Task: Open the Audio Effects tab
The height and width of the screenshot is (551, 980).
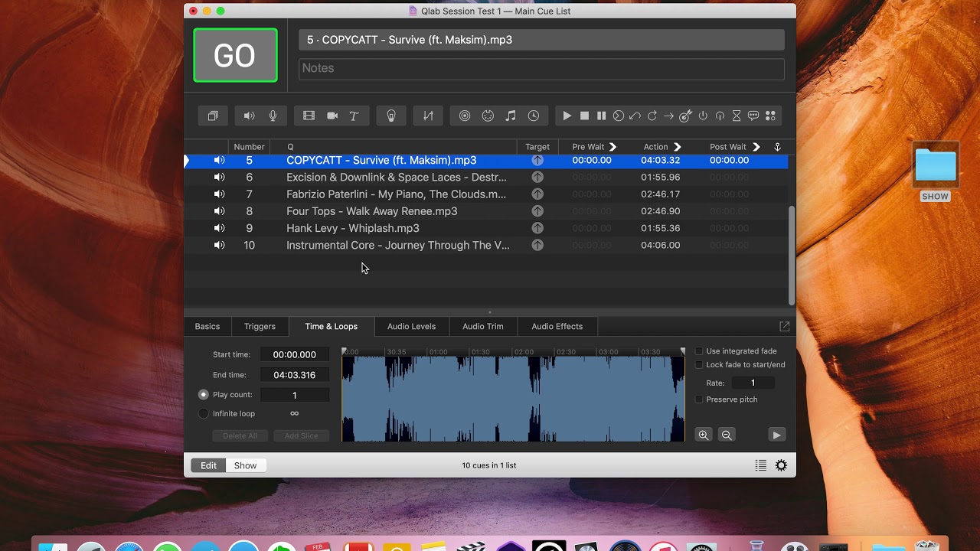Action: 557,326
